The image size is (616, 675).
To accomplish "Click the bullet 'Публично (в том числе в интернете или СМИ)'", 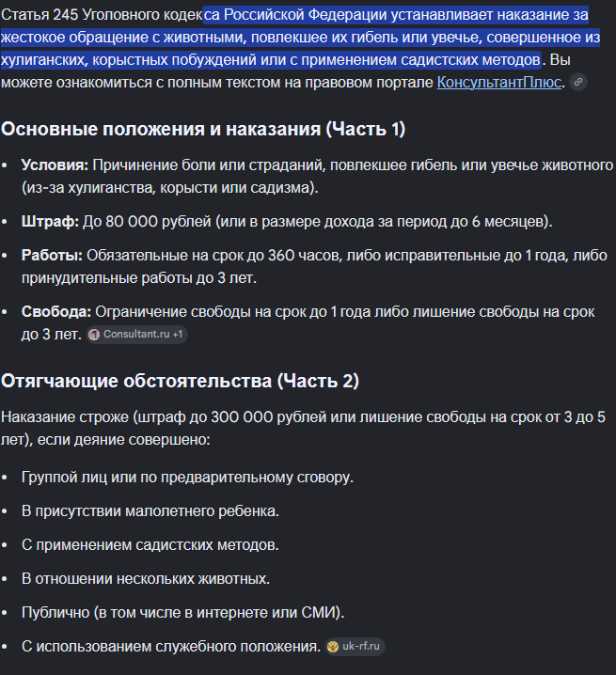I will coord(183,612).
